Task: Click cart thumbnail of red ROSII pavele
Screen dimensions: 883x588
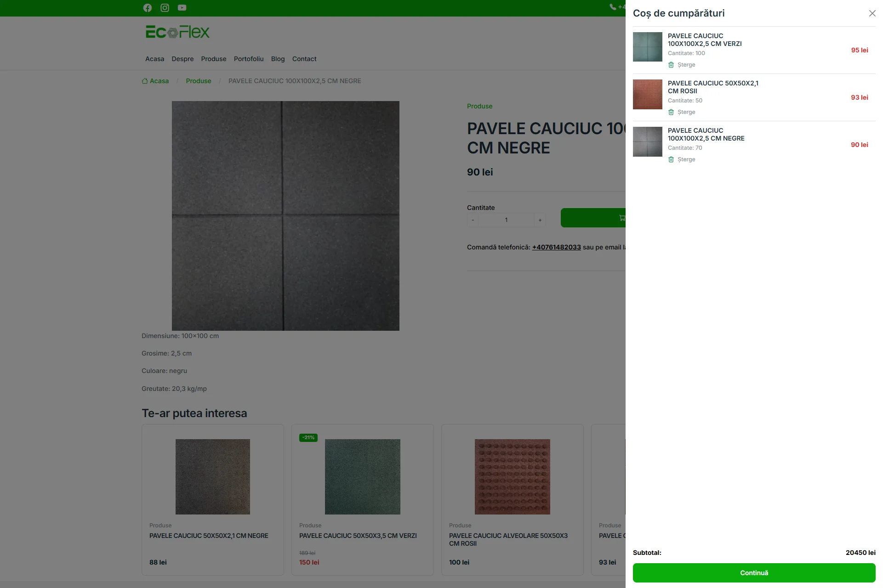Action: click(x=647, y=94)
